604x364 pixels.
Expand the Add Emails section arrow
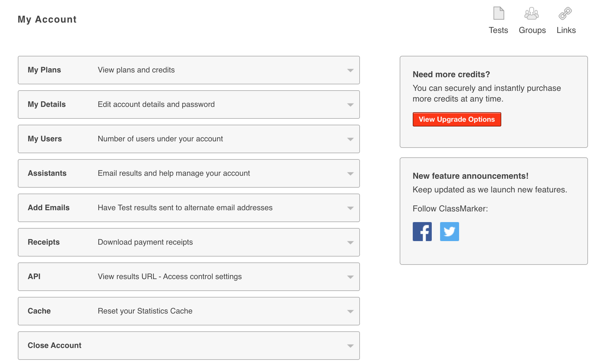click(350, 208)
